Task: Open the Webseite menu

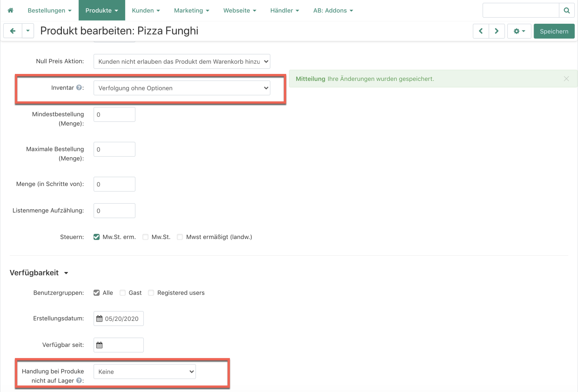Action: point(240,10)
